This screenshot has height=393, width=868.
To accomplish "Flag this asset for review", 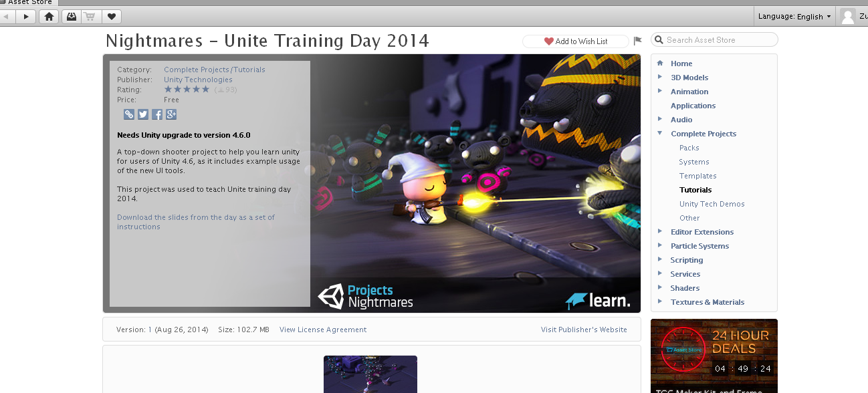I will pyautogui.click(x=637, y=40).
